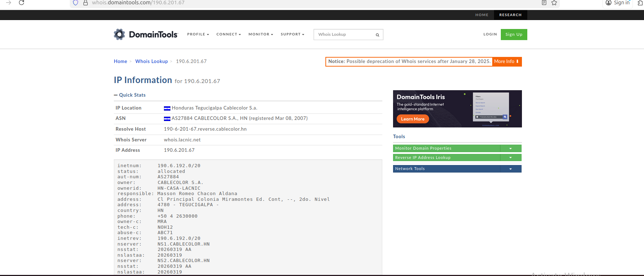Click responsible 'Masson Romeo Chacon Aldana'
Screen dimensions: 644x276
(x=197, y=194)
